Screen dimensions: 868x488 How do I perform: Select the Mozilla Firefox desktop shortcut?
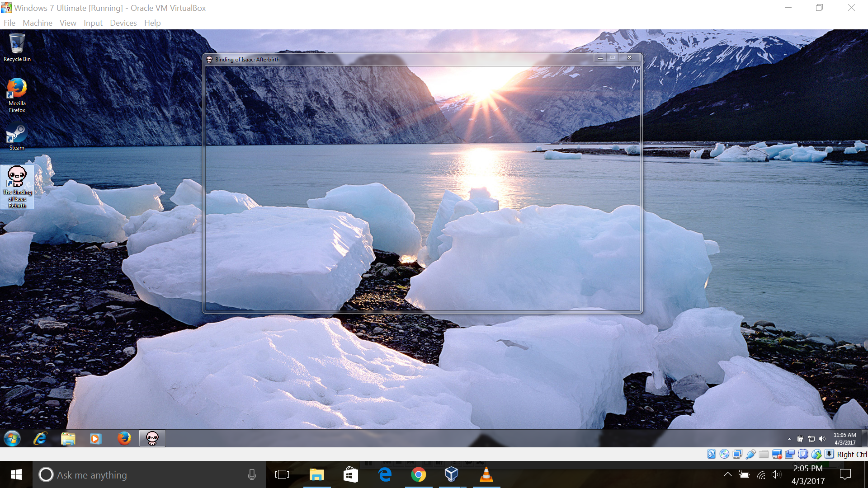coord(17,95)
